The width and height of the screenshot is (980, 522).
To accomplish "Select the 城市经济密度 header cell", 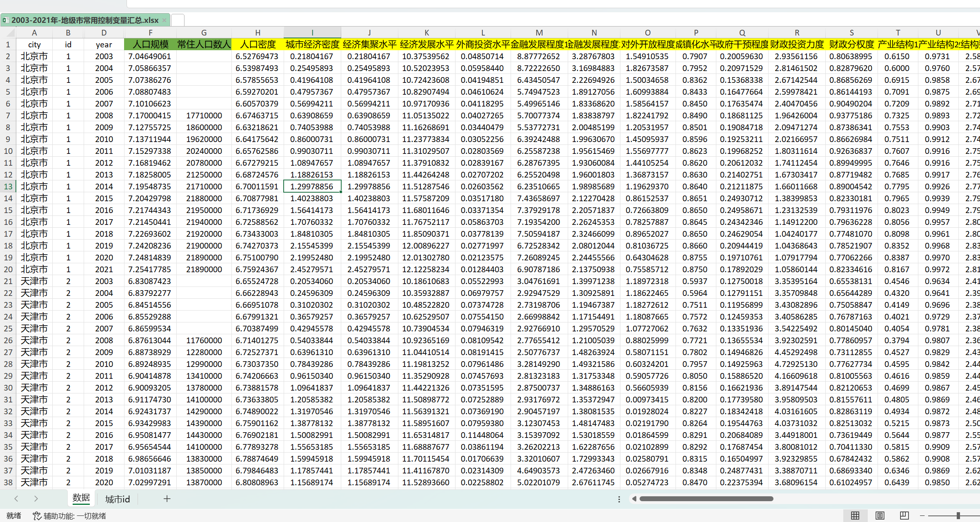I will (312, 44).
